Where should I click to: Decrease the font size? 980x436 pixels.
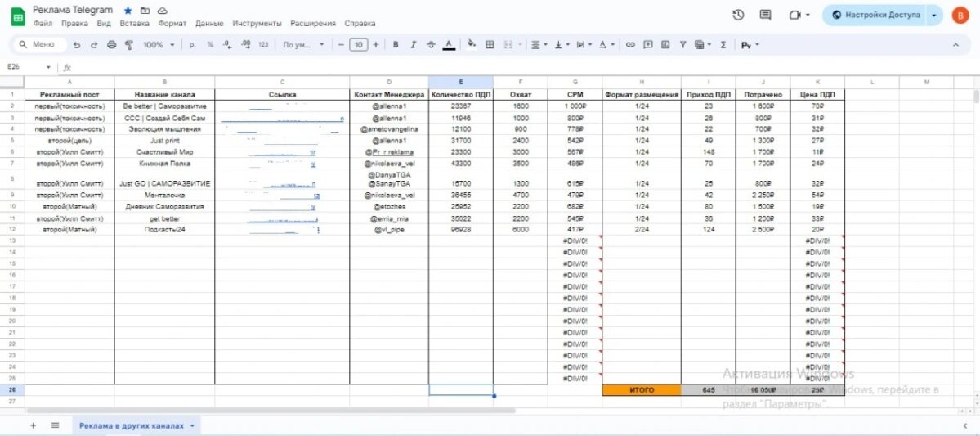tap(342, 44)
